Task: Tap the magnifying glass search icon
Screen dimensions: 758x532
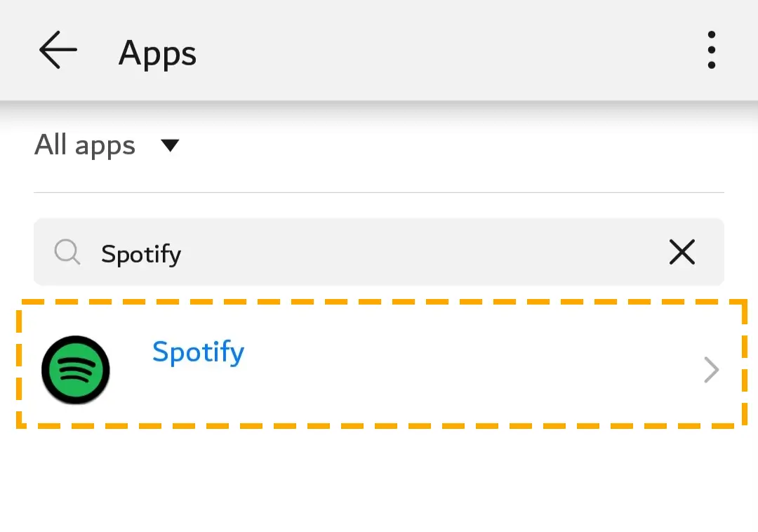Action: (67, 252)
